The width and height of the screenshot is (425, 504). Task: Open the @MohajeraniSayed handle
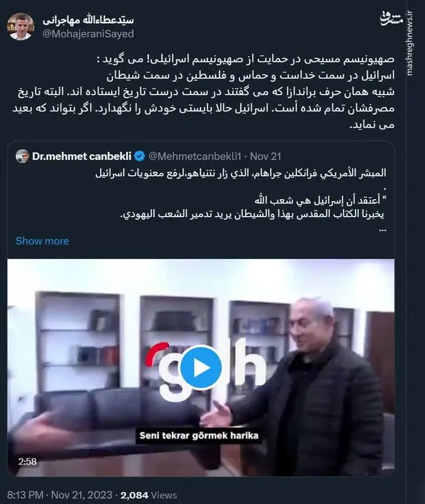pos(88,34)
